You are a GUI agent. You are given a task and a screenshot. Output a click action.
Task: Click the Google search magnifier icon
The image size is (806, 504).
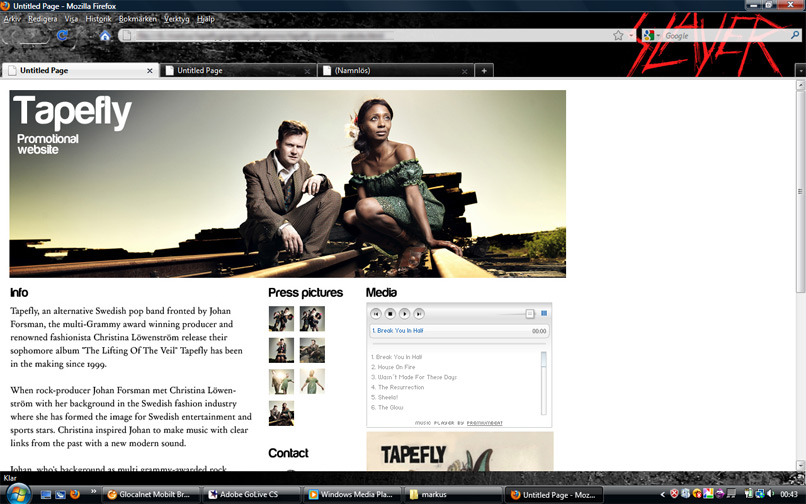795,35
